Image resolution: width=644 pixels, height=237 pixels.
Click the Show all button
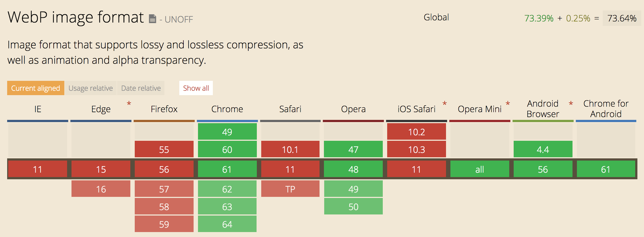coord(196,88)
